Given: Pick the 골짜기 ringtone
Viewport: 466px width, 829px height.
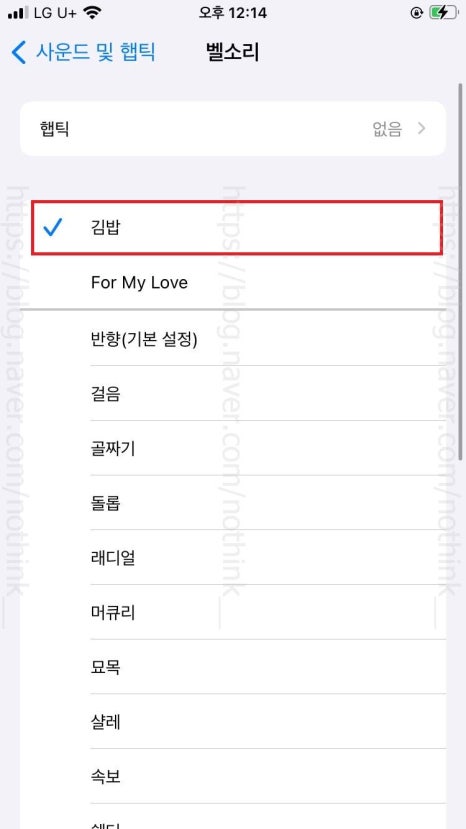Looking at the screenshot, I should [233, 448].
